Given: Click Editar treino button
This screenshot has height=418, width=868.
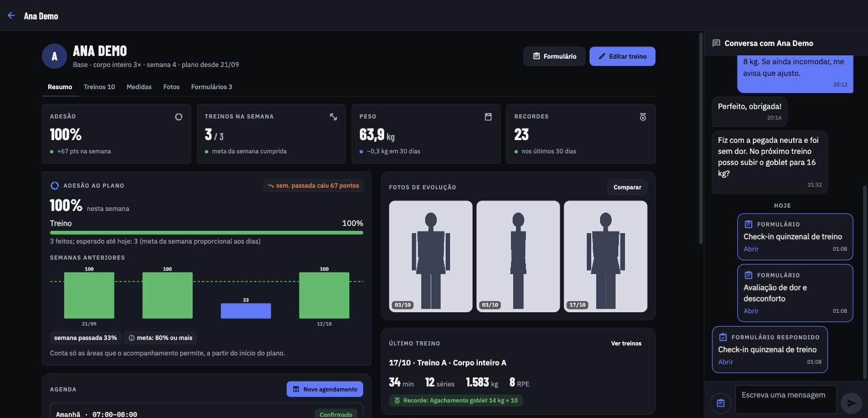Looking at the screenshot, I should tap(622, 56).
